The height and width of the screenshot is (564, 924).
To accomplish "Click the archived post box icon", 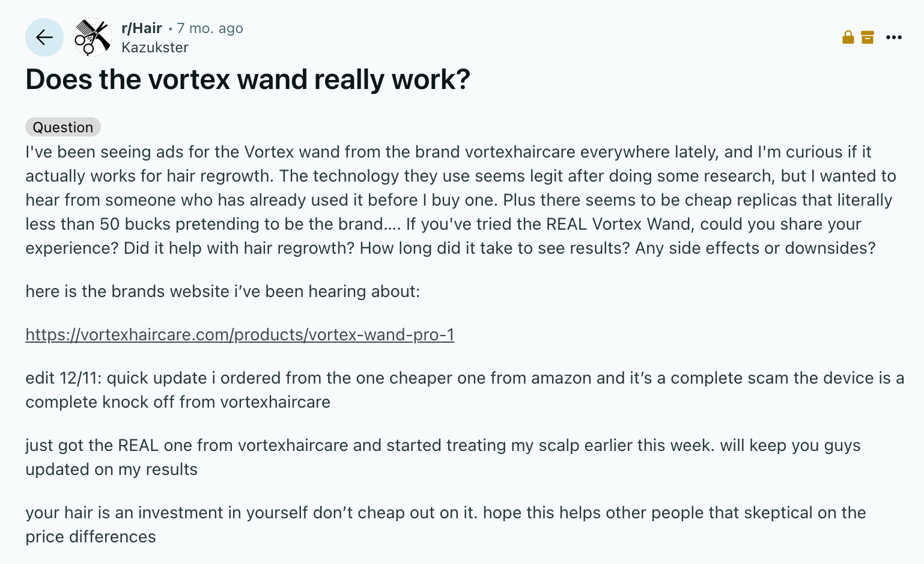I will coord(868,37).
